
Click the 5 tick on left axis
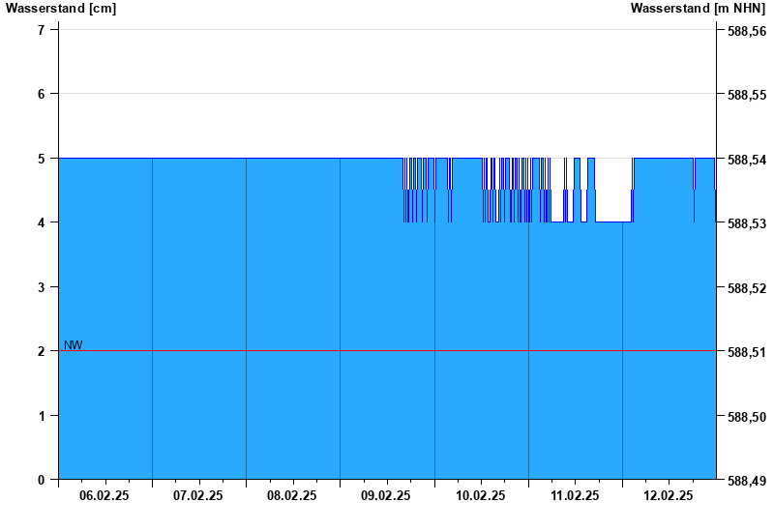tap(42, 159)
